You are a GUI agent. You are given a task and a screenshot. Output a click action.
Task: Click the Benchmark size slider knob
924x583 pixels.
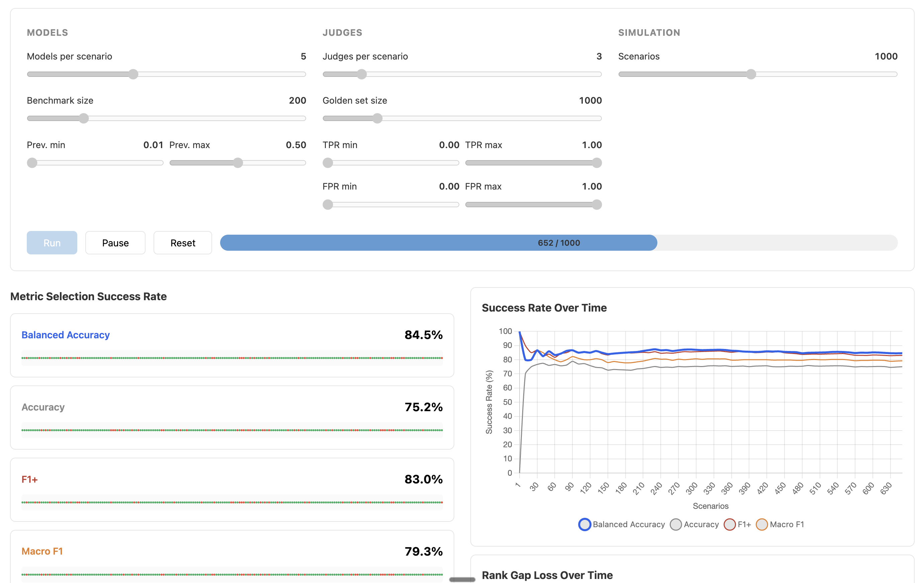84,119
